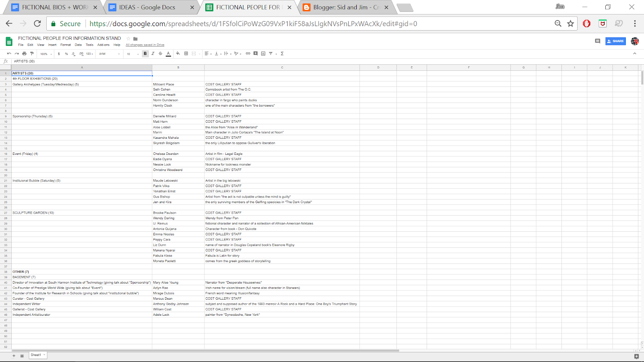Click the document title text

tap(69, 39)
